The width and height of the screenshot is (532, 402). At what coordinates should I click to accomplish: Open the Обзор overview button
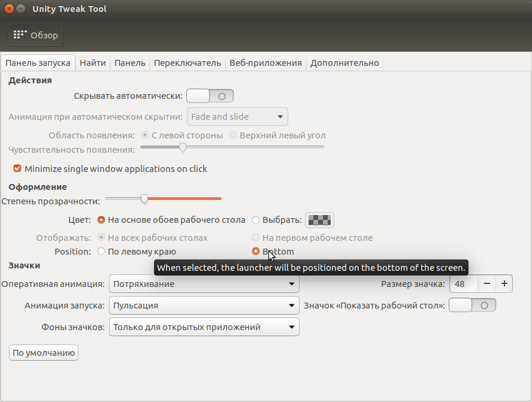(x=35, y=35)
